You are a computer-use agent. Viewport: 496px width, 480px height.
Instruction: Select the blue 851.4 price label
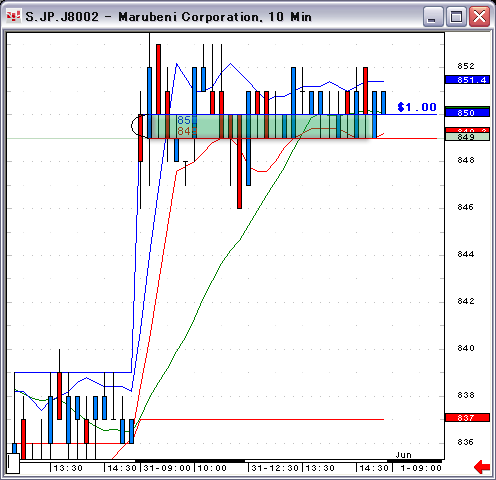[467, 80]
